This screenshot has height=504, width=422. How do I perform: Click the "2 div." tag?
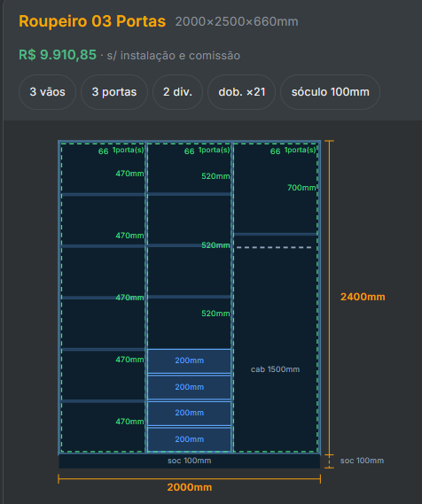177,92
